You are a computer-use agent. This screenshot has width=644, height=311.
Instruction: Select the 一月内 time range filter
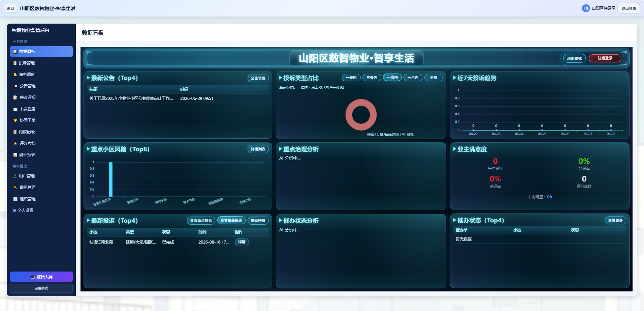pyautogui.click(x=413, y=78)
